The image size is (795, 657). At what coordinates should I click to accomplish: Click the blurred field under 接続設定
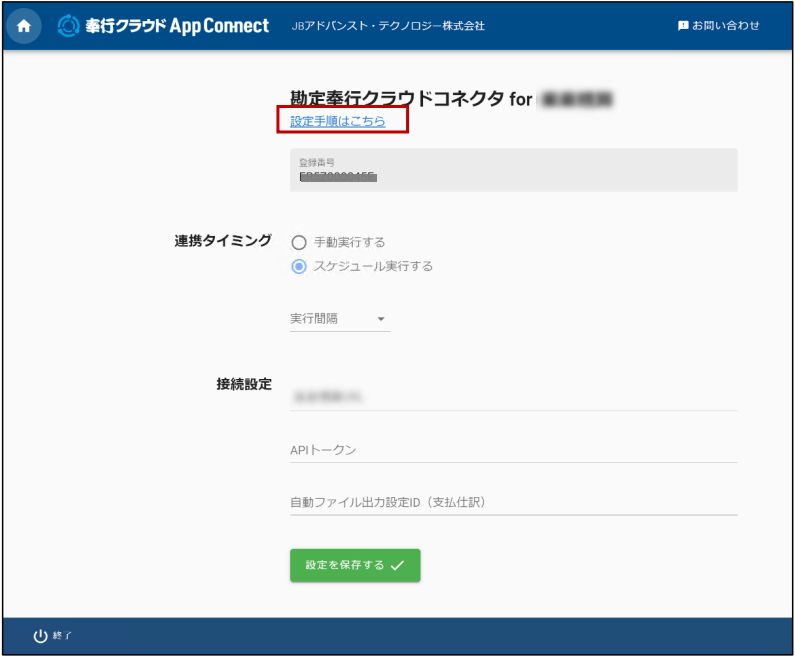click(x=514, y=397)
